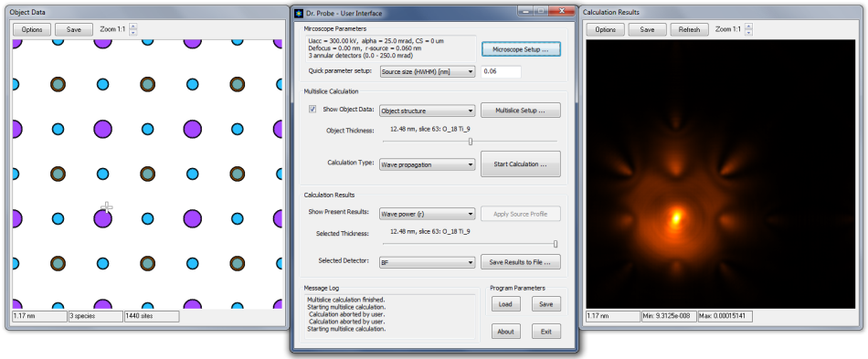The image size is (868, 359).
Task: Click the Dr. Probe title bar app icon
Action: pyautogui.click(x=299, y=12)
